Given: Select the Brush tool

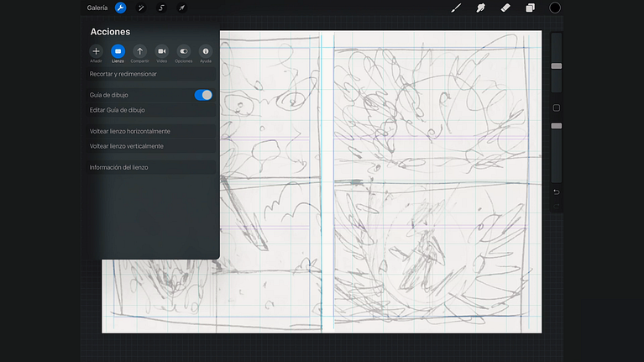Looking at the screenshot, I should coord(457,8).
